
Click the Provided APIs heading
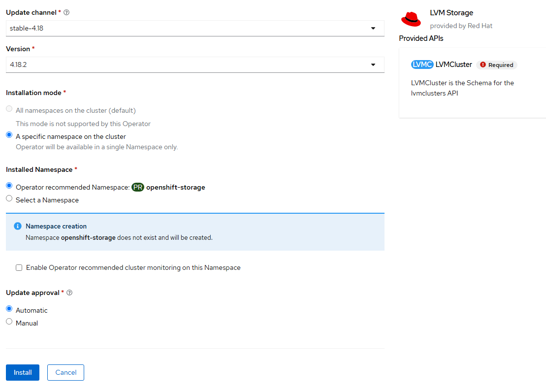421,38
